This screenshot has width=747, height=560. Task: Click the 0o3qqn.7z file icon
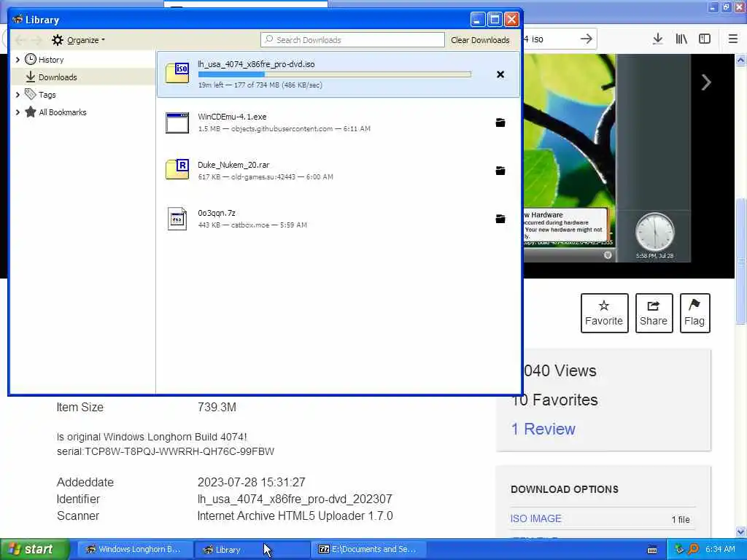click(x=177, y=219)
